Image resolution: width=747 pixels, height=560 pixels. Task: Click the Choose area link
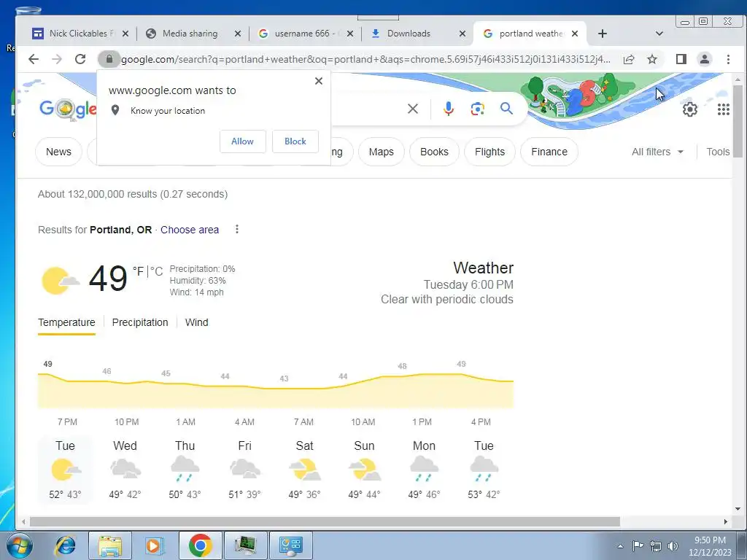pos(190,230)
